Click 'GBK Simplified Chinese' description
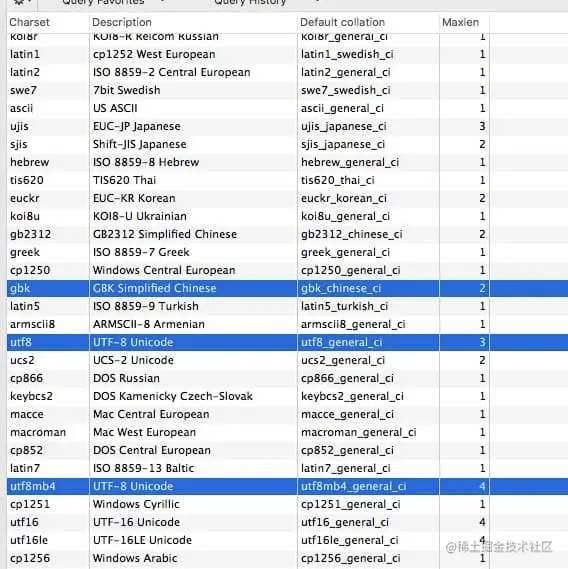The width and height of the screenshot is (568, 569). [155, 288]
